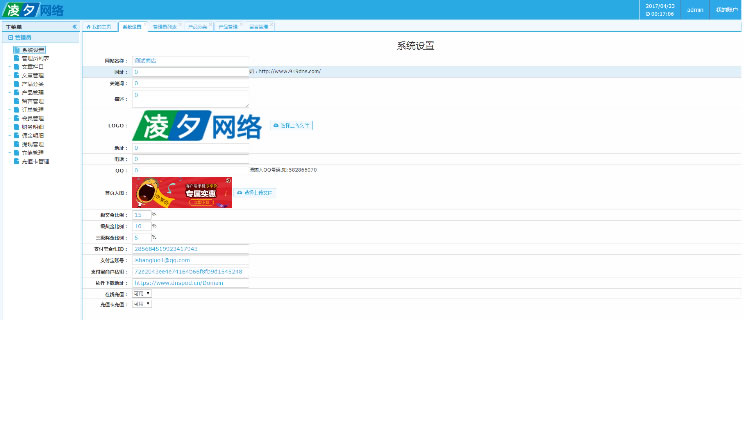Focus the keywords input below the URL field

coord(190,83)
